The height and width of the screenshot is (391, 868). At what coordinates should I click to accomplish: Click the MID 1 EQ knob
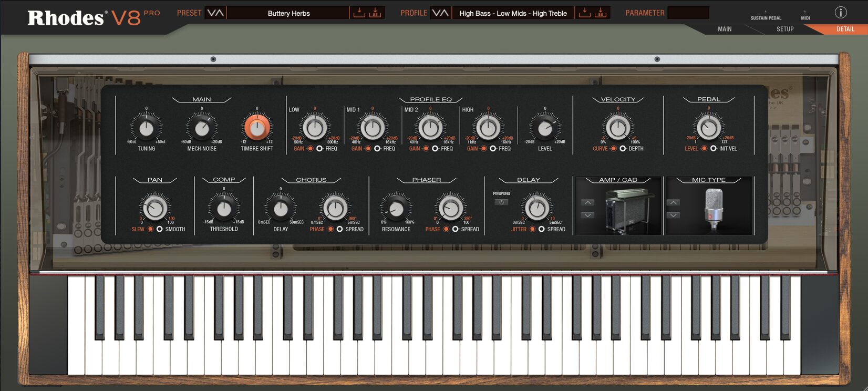(x=373, y=127)
